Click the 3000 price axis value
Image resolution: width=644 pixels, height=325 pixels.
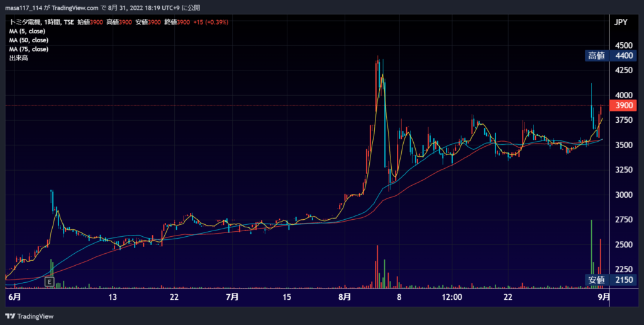[624, 195]
